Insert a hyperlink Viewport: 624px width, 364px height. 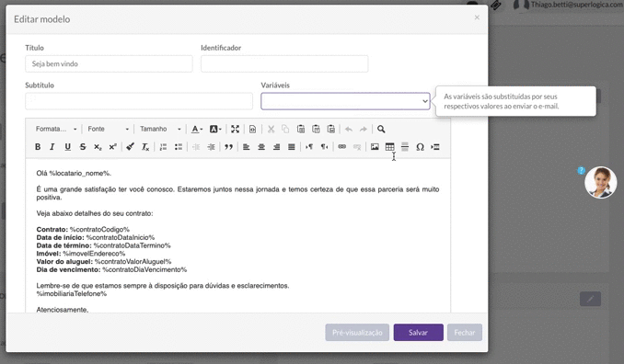(x=341, y=147)
